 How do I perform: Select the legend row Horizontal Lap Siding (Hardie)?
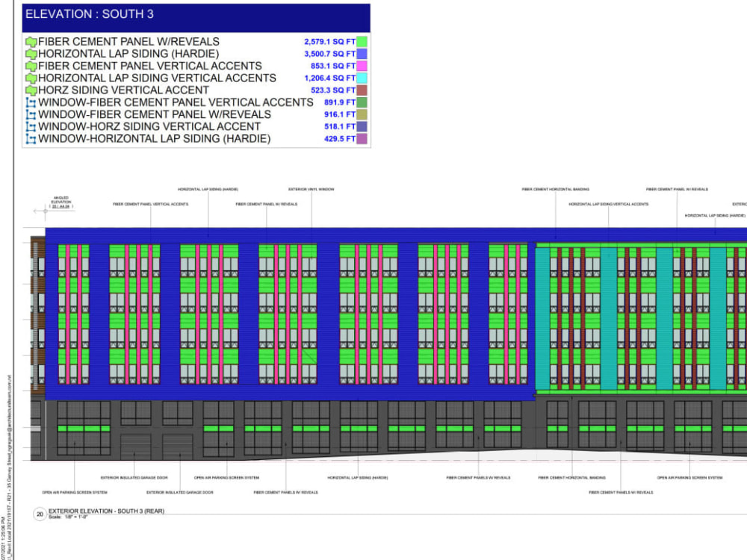[196, 54]
